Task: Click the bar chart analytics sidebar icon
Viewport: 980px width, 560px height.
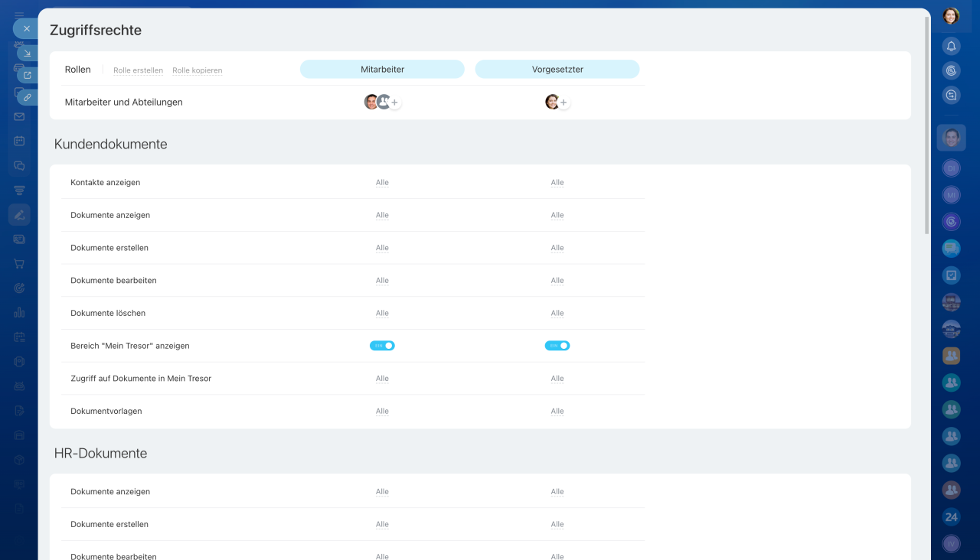Action: coord(19,312)
